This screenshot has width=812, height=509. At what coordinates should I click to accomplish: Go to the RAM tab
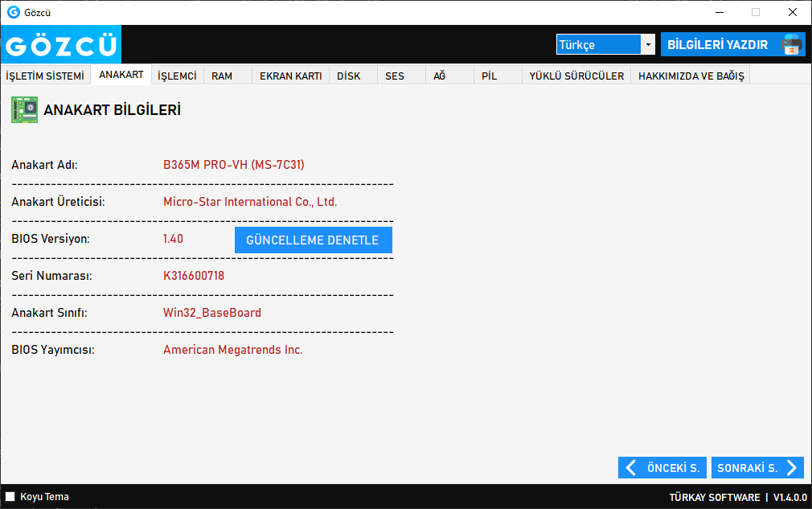(x=228, y=76)
